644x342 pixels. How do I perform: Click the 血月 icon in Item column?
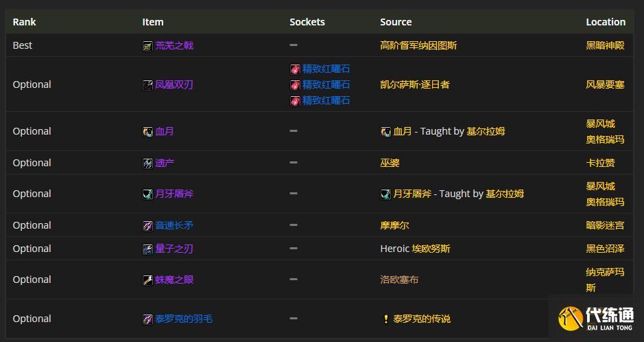147,132
